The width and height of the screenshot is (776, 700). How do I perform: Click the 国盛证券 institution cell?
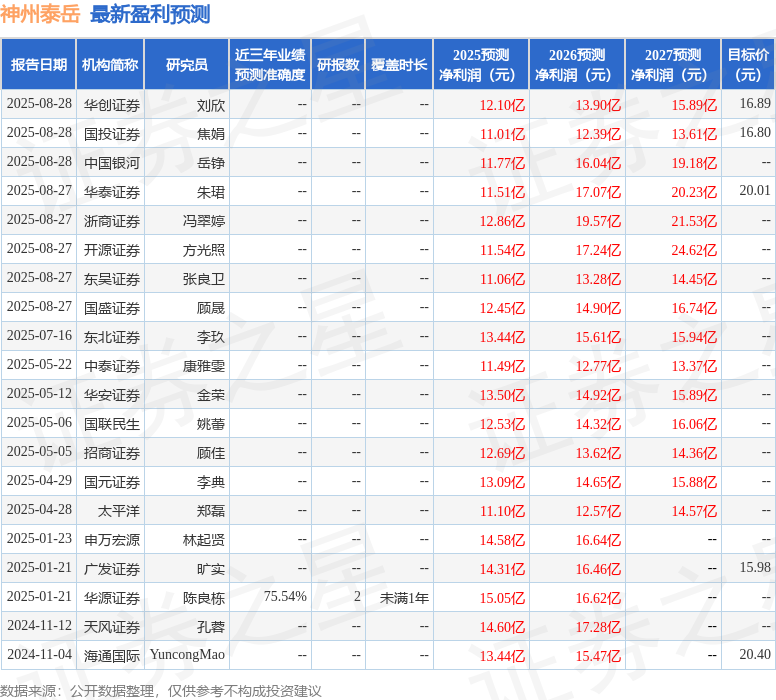112,308
